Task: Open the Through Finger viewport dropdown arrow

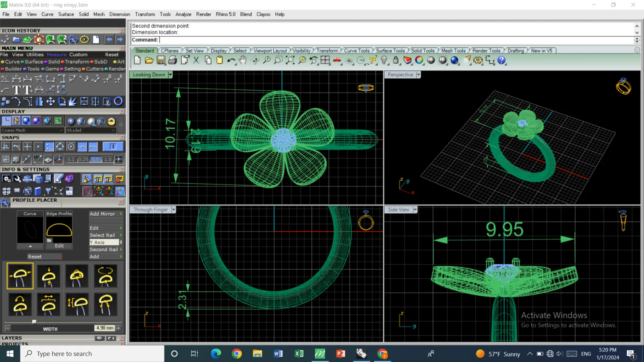Action: (173, 210)
